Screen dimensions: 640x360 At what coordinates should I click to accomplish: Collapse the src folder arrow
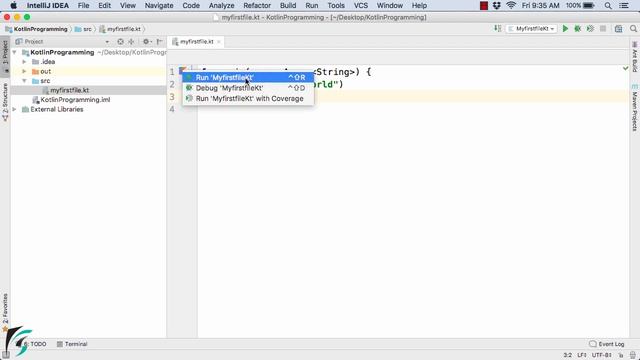[24, 81]
